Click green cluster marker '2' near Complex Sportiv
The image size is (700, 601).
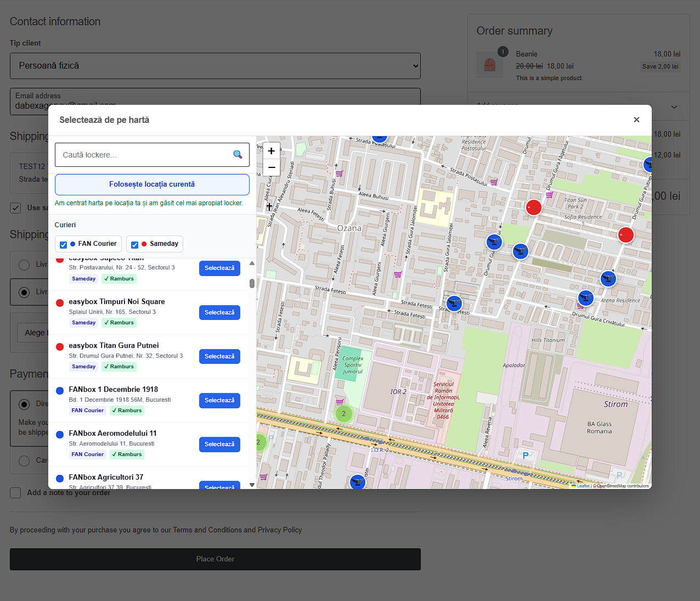pyautogui.click(x=343, y=414)
